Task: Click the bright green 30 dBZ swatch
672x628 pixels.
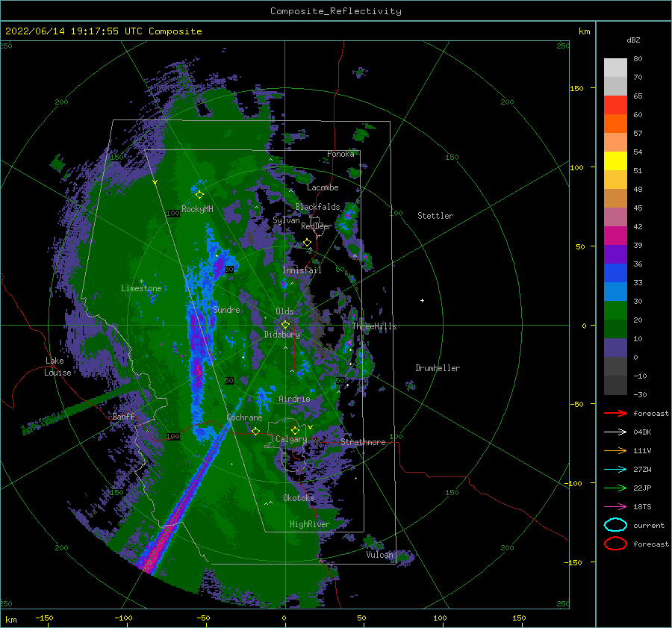Action: [x=615, y=310]
